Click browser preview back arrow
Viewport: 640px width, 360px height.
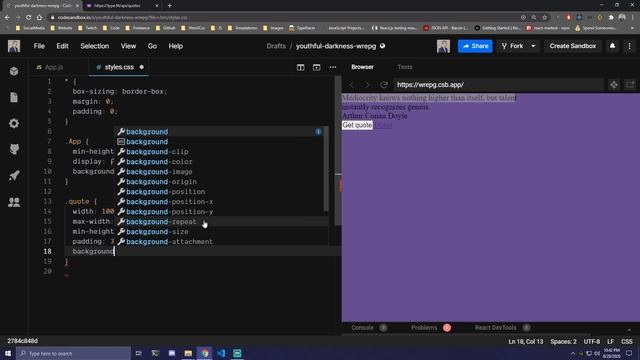click(351, 85)
